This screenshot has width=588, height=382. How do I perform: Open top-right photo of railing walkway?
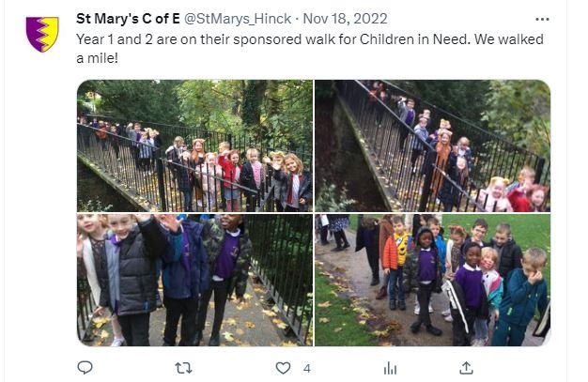432,145
